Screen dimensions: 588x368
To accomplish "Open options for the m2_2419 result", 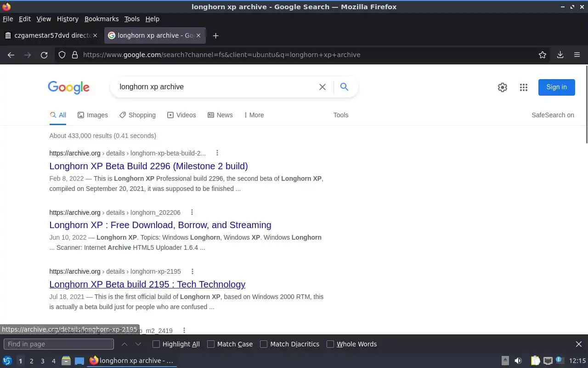I will coord(184,330).
